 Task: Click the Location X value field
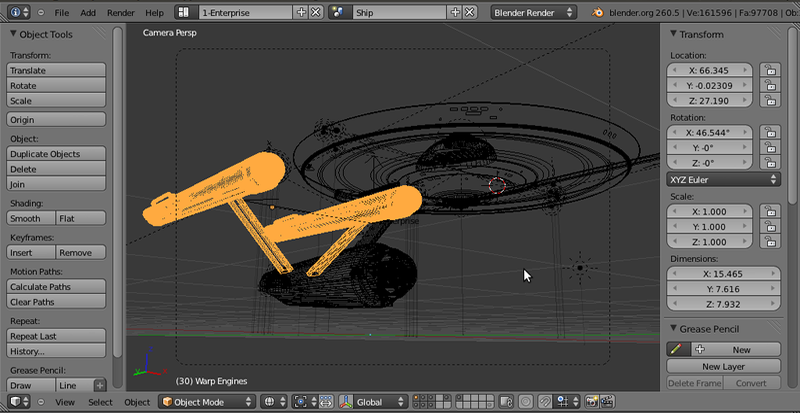pyautogui.click(x=709, y=70)
